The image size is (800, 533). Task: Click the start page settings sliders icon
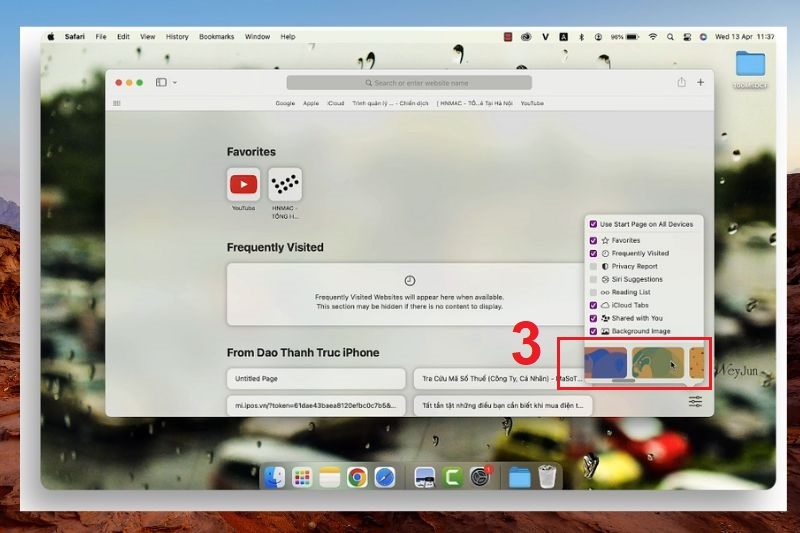pyautogui.click(x=695, y=401)
